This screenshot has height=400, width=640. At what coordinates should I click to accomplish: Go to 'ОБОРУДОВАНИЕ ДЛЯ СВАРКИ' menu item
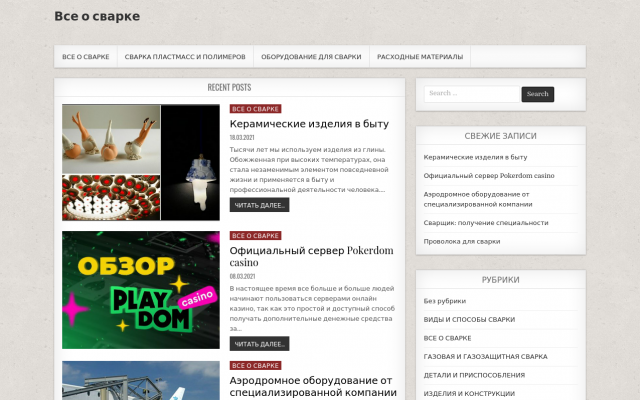pos(311,57)
